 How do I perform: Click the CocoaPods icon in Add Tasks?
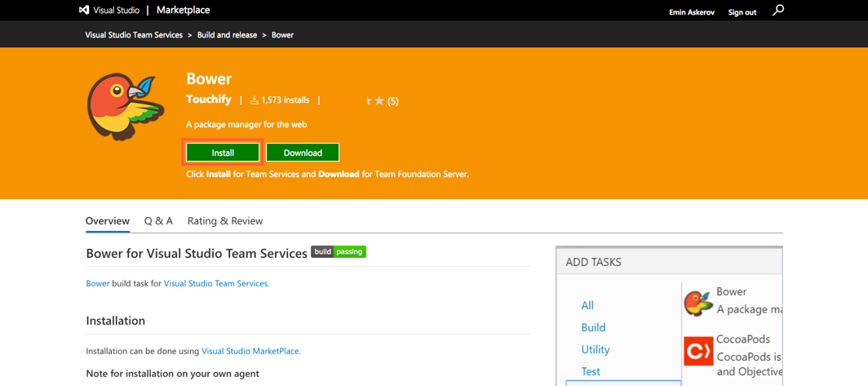tap(698, 351)
